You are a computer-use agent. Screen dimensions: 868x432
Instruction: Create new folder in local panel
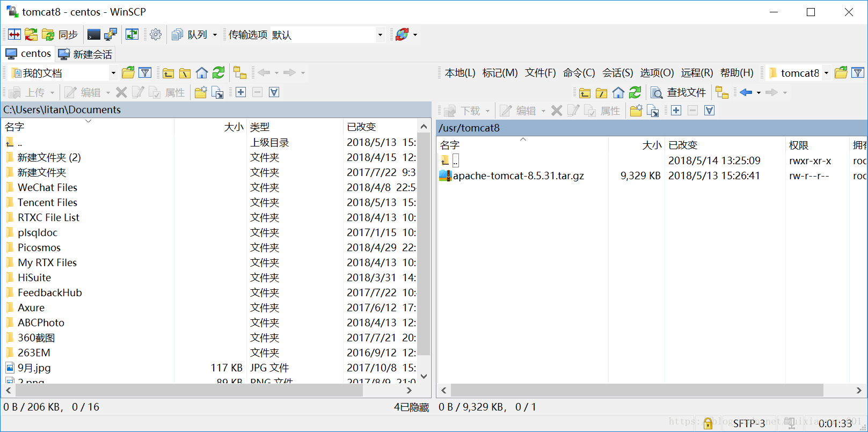(x=201, y=92)
